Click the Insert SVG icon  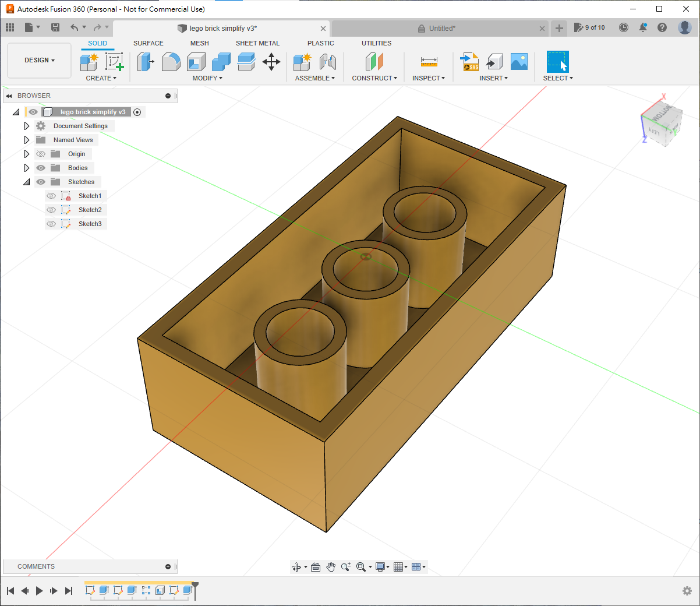click(x=469, y=62)
